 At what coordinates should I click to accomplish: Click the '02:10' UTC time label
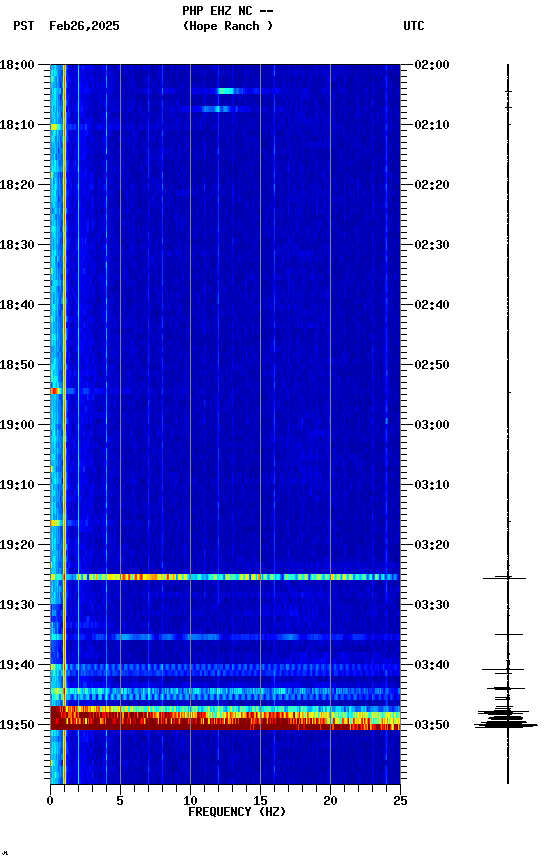click(x=432, y=125)
